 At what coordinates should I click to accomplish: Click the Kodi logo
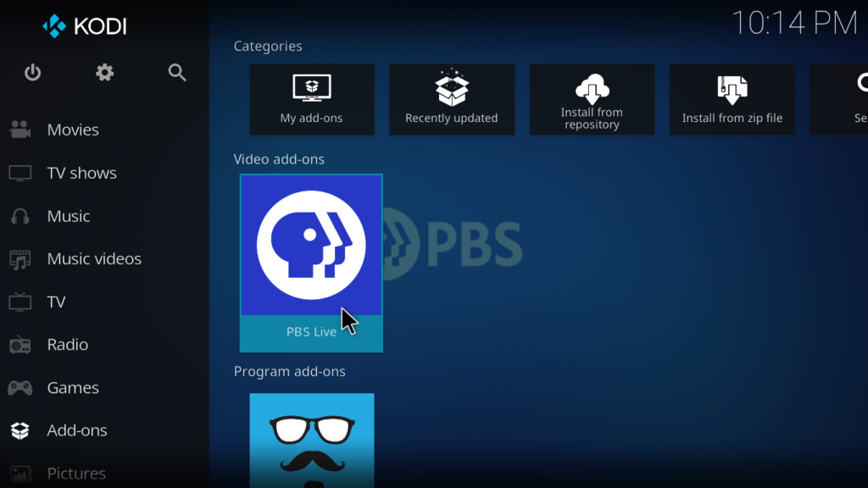pos(84,26)
